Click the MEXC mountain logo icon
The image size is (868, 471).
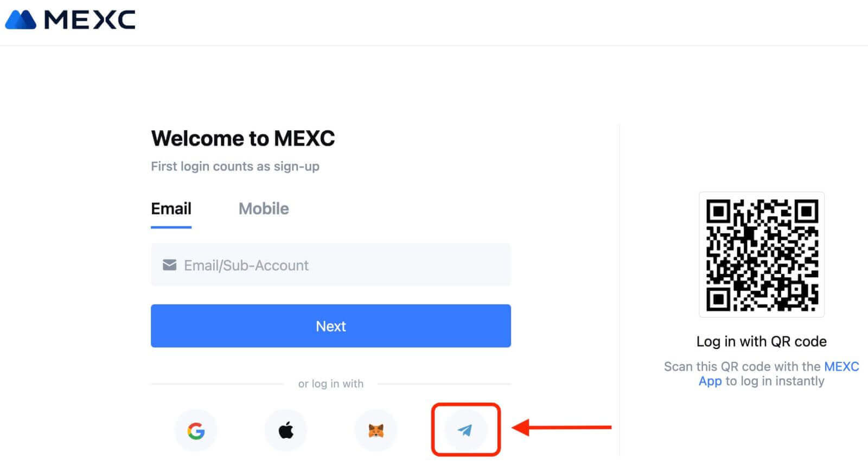pos(20,20)
